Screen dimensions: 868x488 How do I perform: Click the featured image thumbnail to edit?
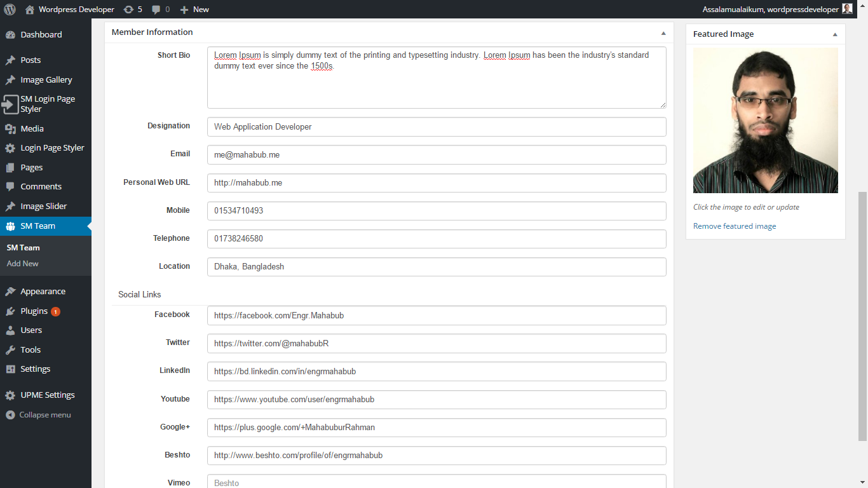pyautogui.click(x=765, y=121)
